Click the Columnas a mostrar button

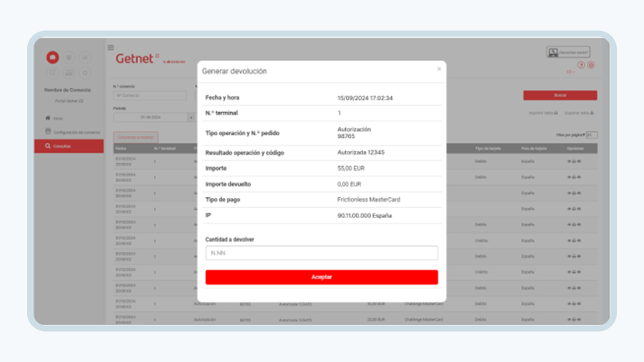[x=135, y=137]
